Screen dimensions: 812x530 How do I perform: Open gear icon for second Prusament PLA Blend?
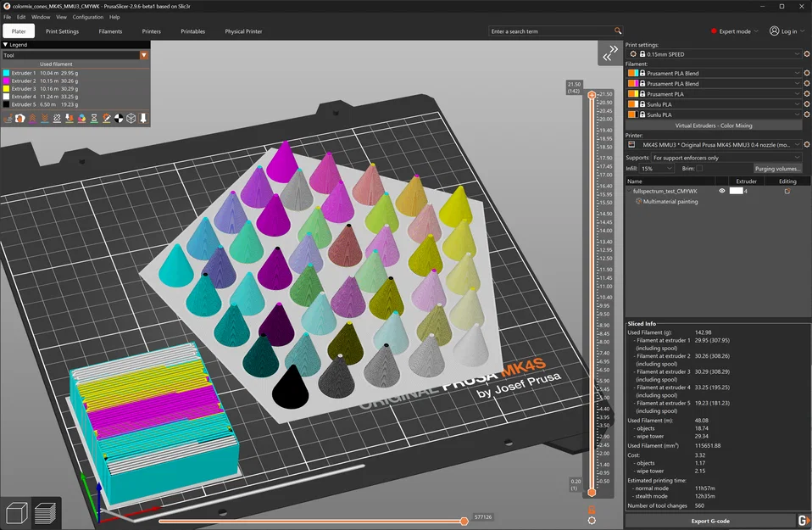pyautogui.click(x=806, y=83)
